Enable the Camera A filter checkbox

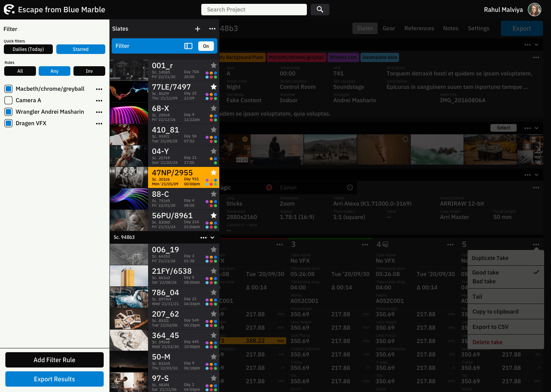(8, 100)
